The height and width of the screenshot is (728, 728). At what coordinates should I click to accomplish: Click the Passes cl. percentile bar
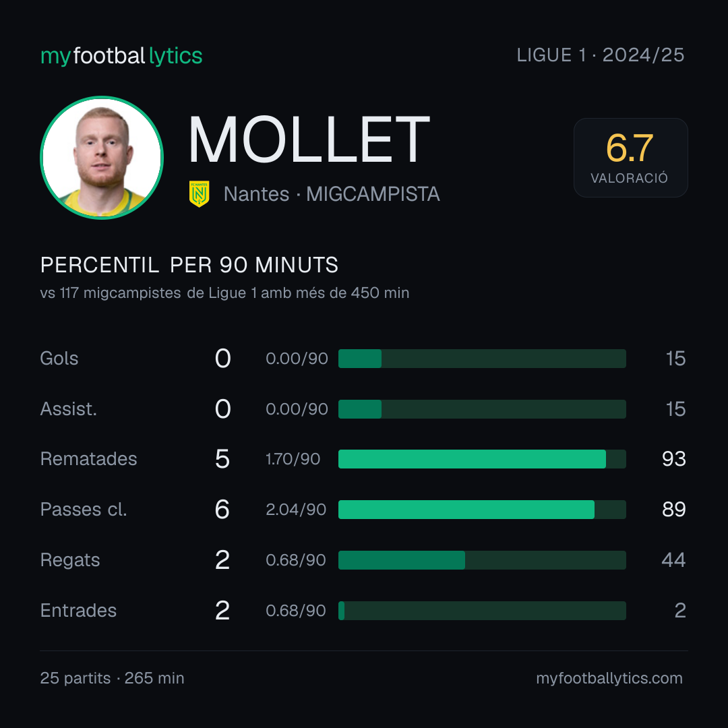(x=482, y=510)
